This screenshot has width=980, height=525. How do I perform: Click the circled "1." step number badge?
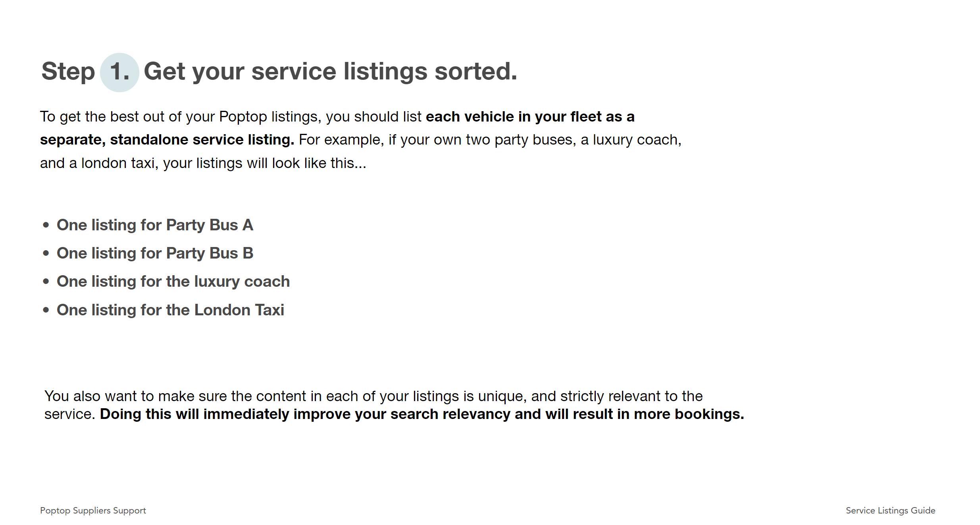tap(119, 72)
